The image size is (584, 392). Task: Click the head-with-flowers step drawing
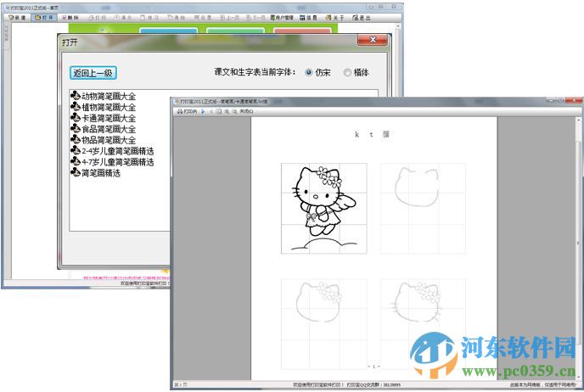coord(324,324)
